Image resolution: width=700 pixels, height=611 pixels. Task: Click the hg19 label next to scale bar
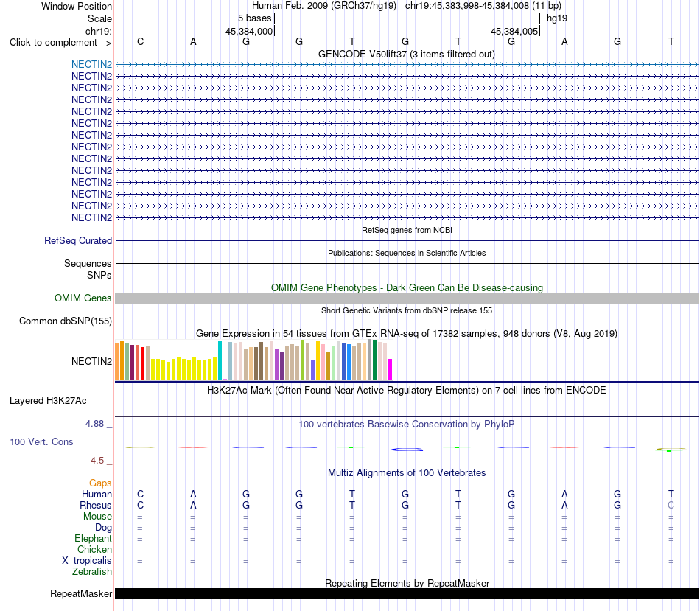557,18
